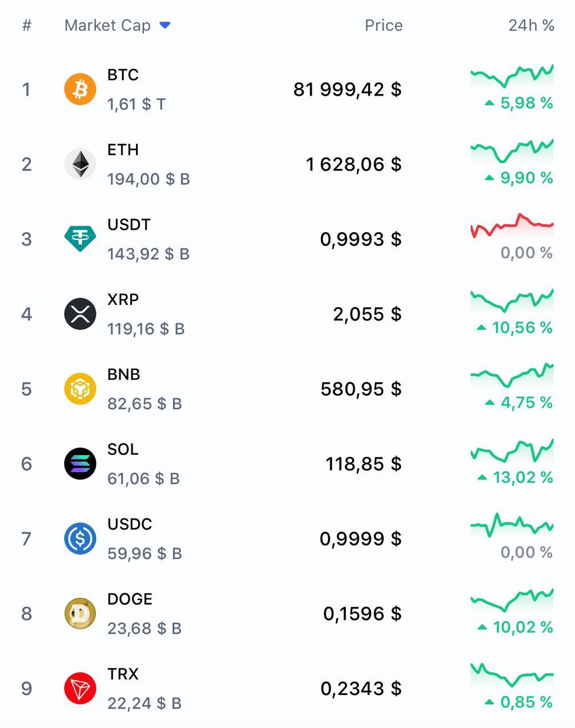Viewport: 575px width, 728px height.
Task: Select the Dogecoin logo
Action: click(x=80, y=614)
